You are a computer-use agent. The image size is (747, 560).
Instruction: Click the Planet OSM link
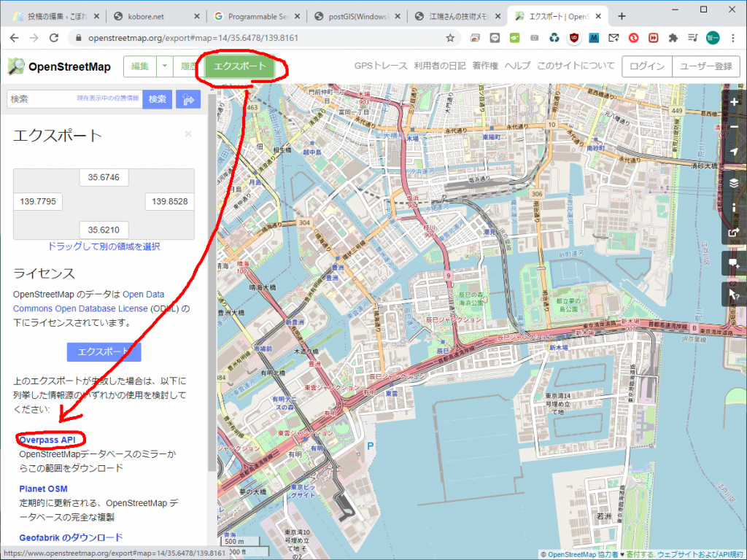click(x=43, y=489)
